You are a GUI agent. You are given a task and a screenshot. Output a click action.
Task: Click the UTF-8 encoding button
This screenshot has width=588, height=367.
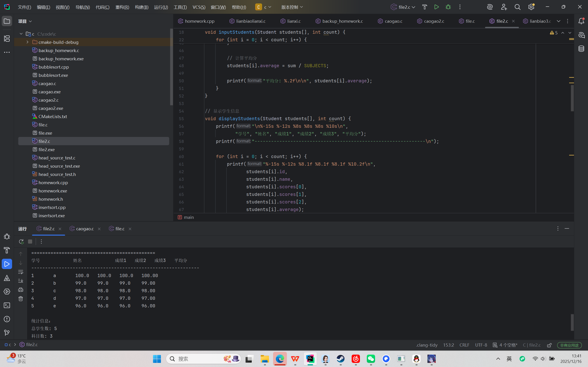481,345
